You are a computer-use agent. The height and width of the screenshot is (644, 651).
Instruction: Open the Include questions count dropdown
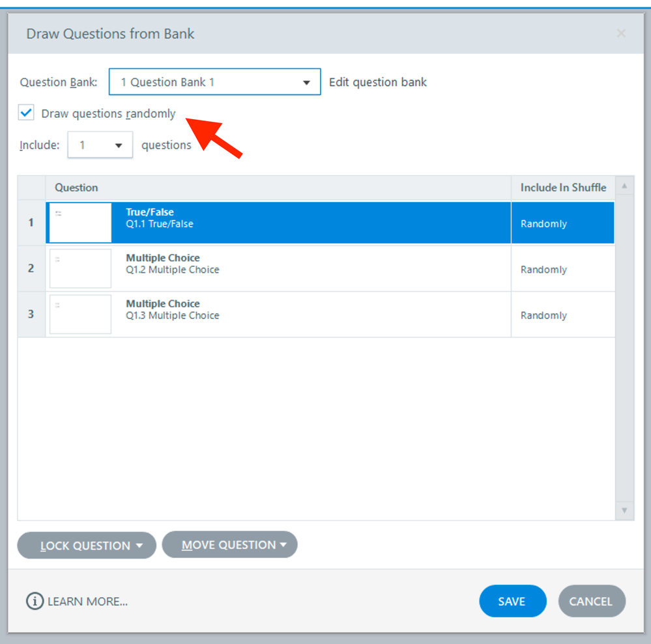coord(100,145)
